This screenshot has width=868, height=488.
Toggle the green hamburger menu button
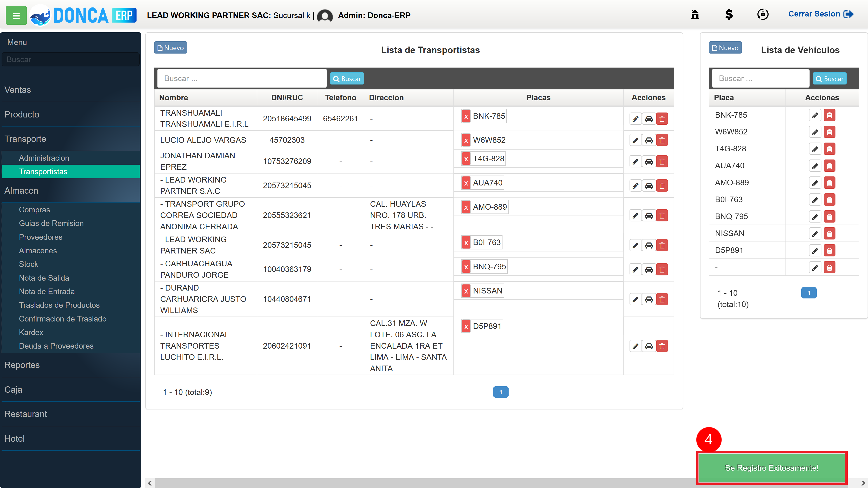click(16, 16)
